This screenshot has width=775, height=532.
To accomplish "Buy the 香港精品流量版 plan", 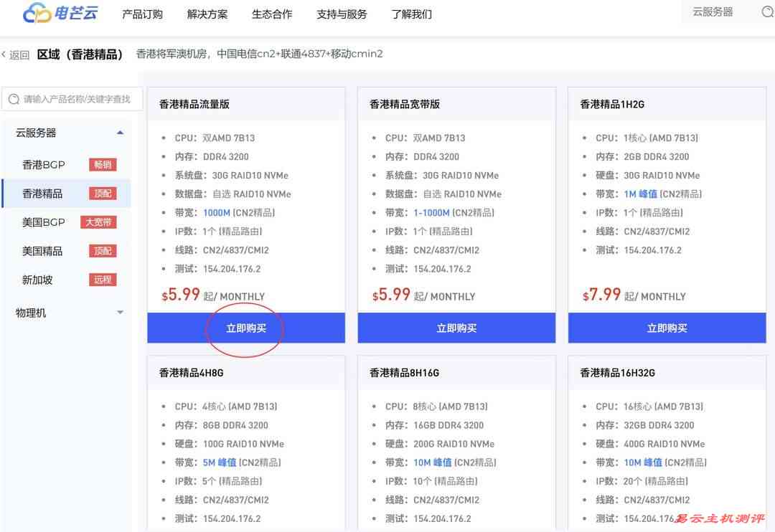I will tap(246, 328).
